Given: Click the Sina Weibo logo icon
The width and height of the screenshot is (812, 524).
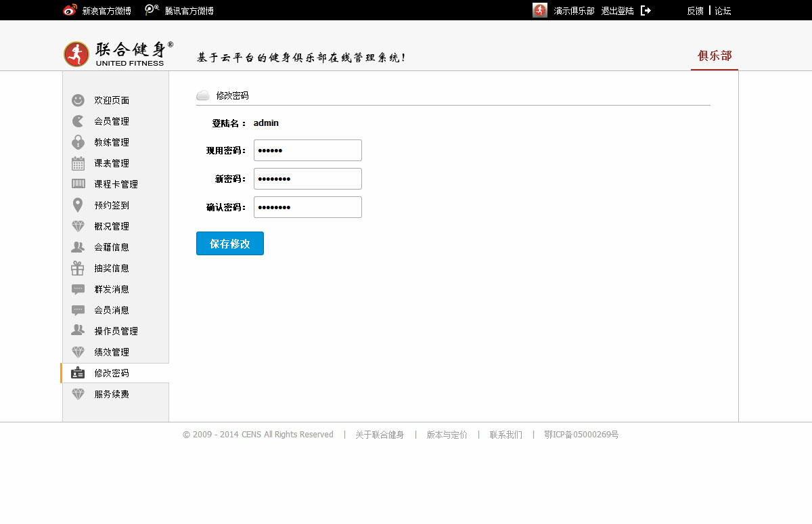Looking at the screenshot, I should [70, 10].
